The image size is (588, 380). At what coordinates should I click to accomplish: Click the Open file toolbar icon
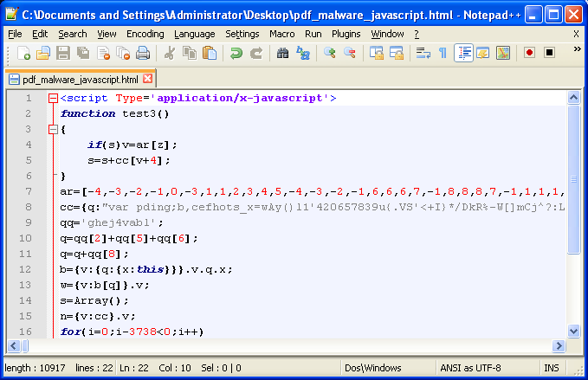(43, 54)
